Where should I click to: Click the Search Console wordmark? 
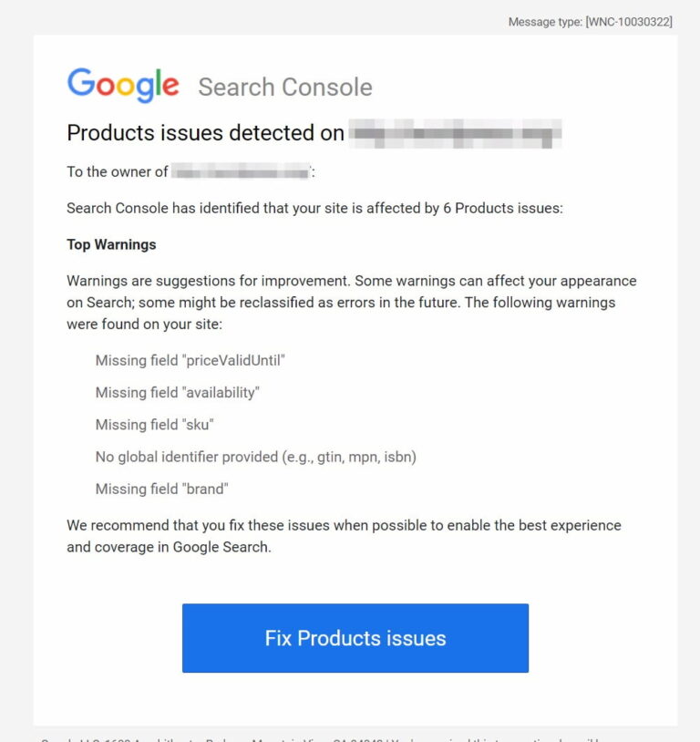coord(284,87)
